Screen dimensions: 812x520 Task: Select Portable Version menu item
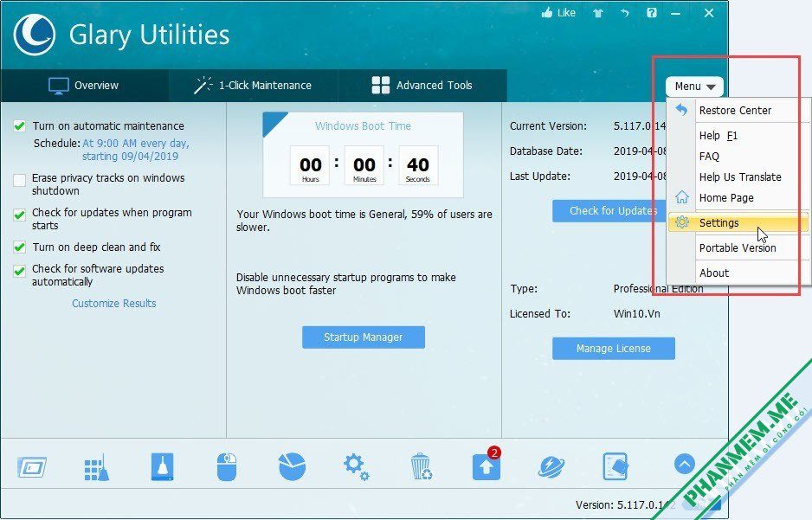[738, 247]
